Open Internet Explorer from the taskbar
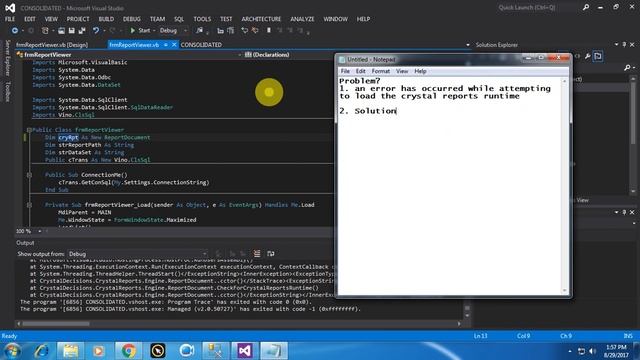 pyautogui.click(x=41, y=351)
